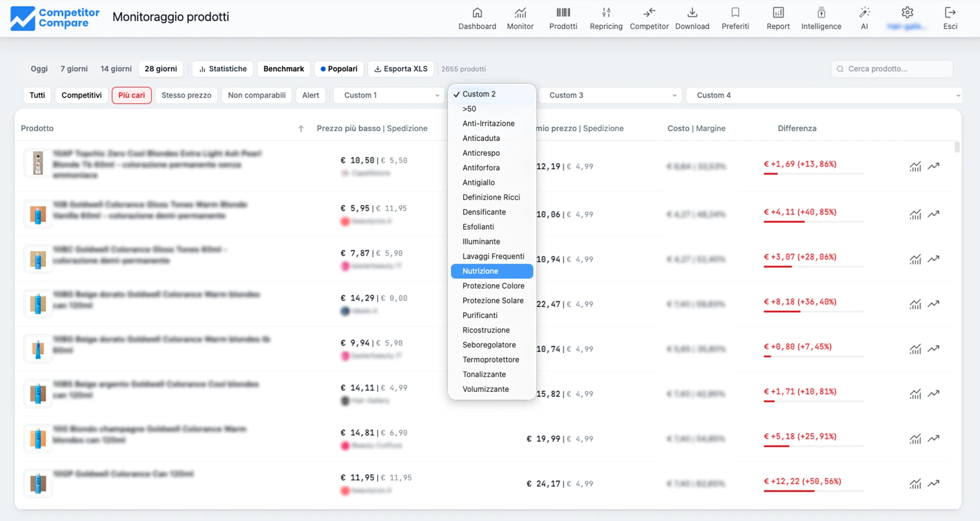Choose >50 in the dropdown list
Viewport: 980px width, 521px height.
tap(492, 109)
